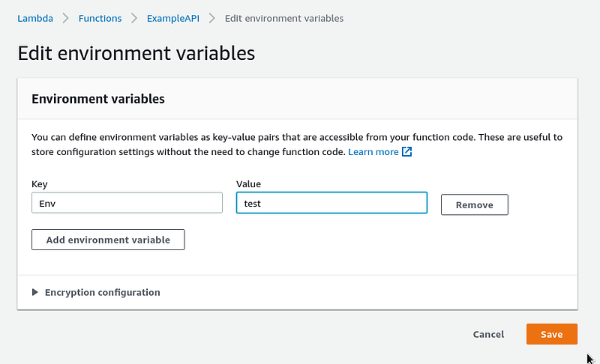The height and width of the screenshot is (364, 600).
Task: Navigate to Functions breadcrumb link
Action: click(x=100, y=18)
